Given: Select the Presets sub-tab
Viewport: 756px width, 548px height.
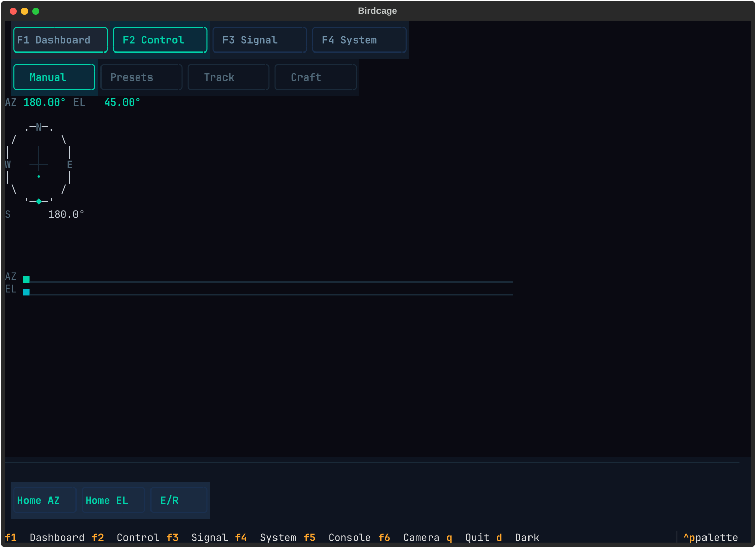Looking at the screenshot, I should [x=141, y=77].
